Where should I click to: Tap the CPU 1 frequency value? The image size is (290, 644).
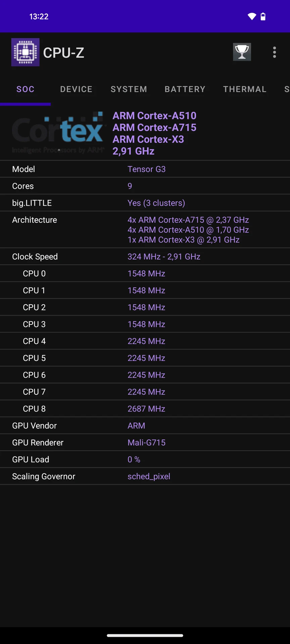[146, 290]
